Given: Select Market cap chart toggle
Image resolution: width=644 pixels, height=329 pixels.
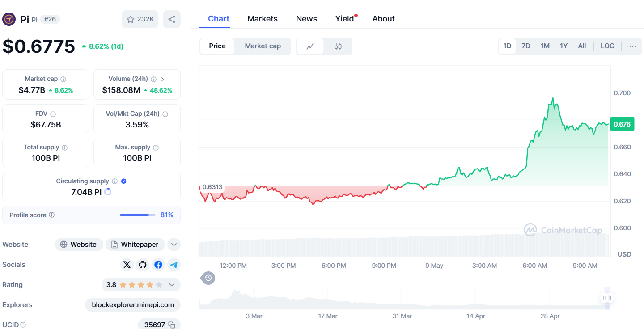Looking at the screenshot, I should click(x=263, y=46).
